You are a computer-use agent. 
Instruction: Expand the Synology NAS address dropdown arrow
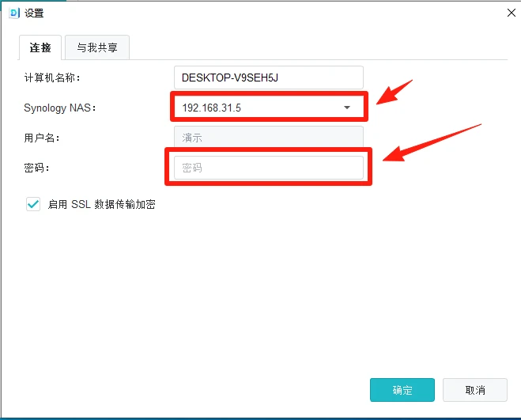click(347, 108)
